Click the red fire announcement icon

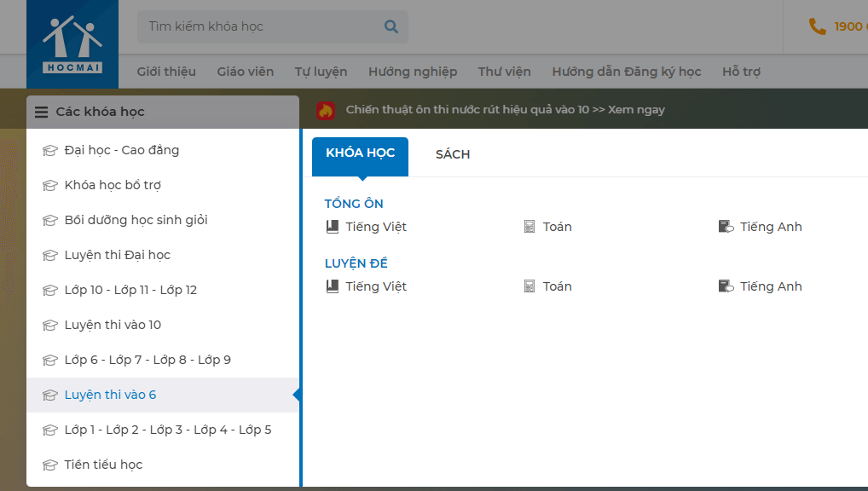(x=326, y=110)
